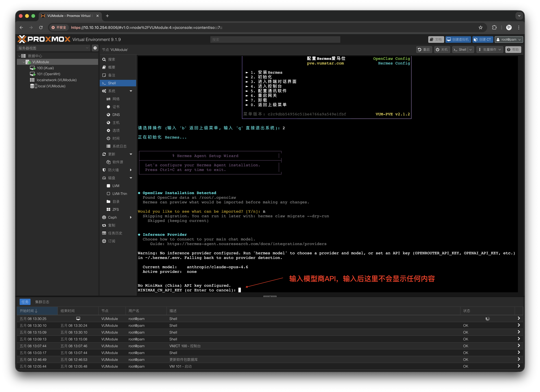Screen dimensions: 540x392
Task: Open the DNS settings item
Action: click(x=116, y=115)
